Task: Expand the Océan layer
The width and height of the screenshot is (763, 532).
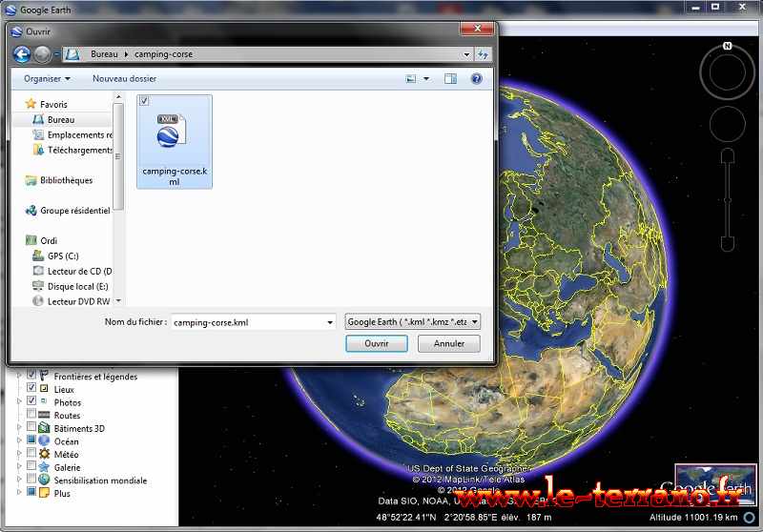Action: tap(19, 440)
